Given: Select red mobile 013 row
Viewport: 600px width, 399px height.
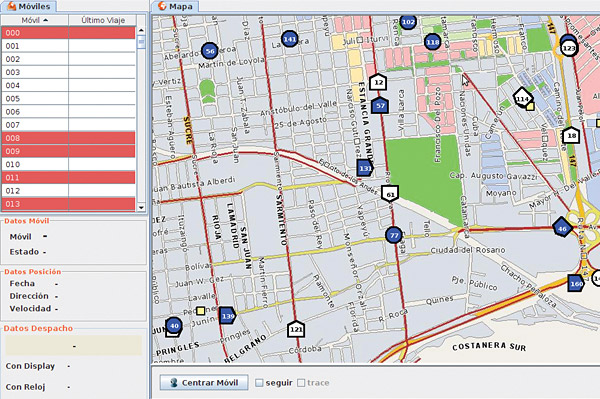Looking at the screenshot, I should click(68, 204).
